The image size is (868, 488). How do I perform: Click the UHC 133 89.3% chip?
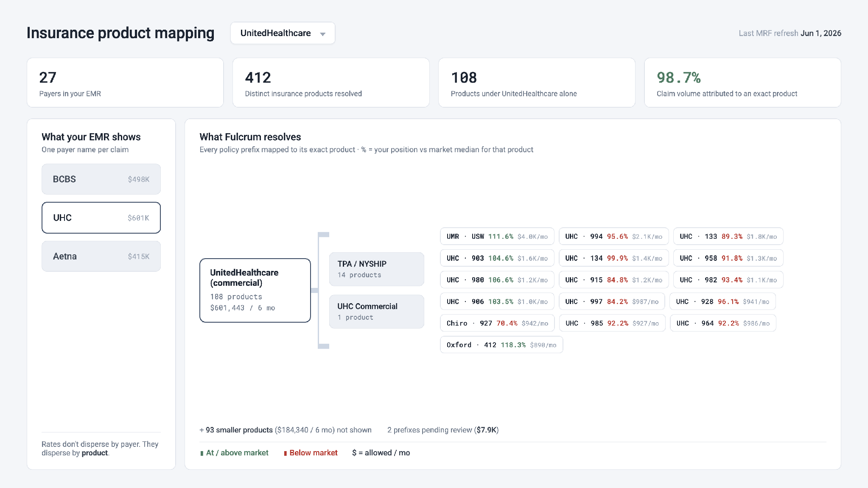pos(728,237)
